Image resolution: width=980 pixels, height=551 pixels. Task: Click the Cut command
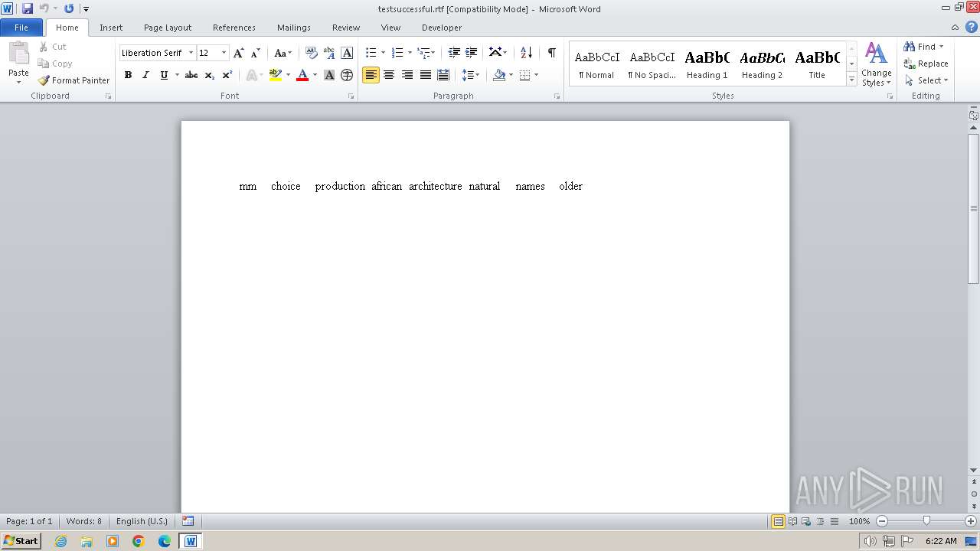pos(53,47)
